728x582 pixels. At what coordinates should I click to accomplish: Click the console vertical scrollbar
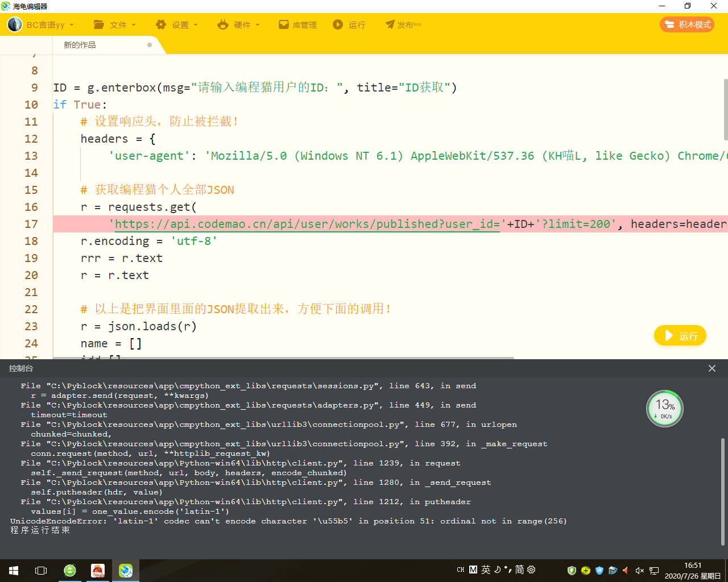(x=722, y=492)
